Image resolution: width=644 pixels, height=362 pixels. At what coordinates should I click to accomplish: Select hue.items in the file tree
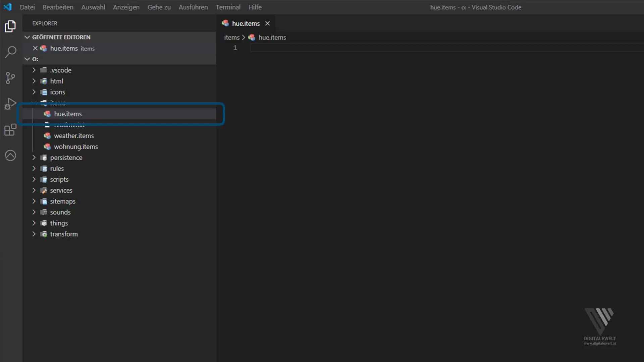click(x=119, y=114)
